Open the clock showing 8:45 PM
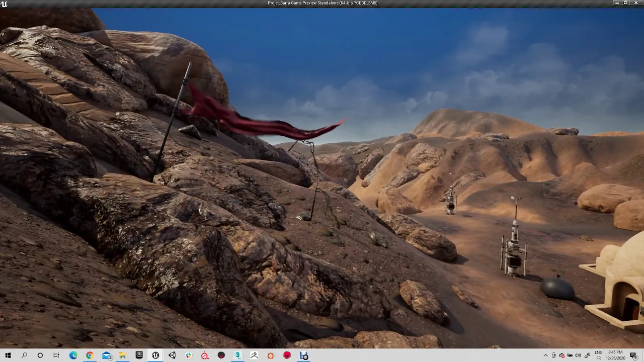The image size is (644, 362). click(x=615, y=355)
